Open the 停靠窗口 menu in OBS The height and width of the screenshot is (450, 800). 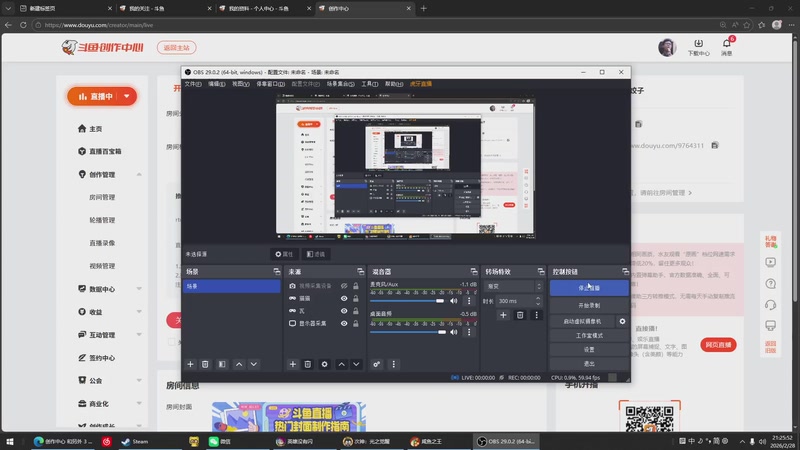pyautogui.click(x=270, y=84)
